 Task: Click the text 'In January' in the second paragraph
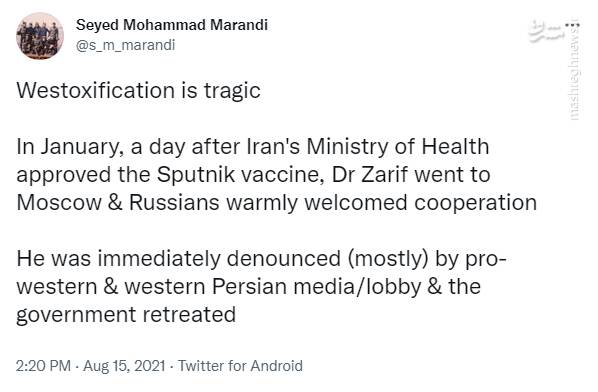coord(69,147)
